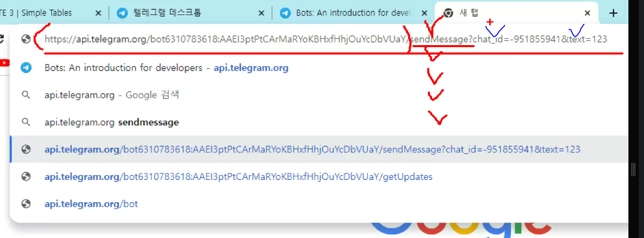Click Telegram icon beside Bots introduction suggestion
The image size is (644, 238).
click(x=26, y=68)
